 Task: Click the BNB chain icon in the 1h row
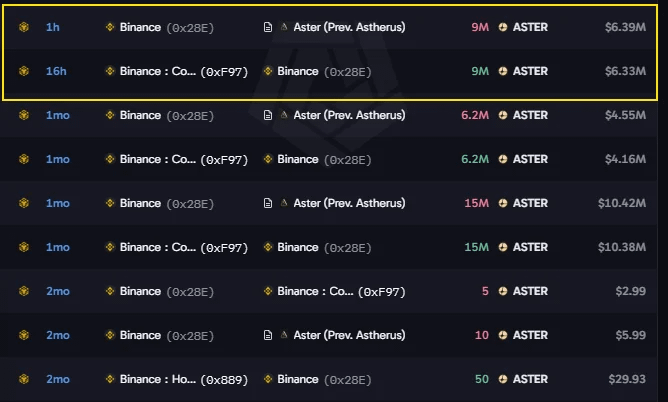[24, 27]
